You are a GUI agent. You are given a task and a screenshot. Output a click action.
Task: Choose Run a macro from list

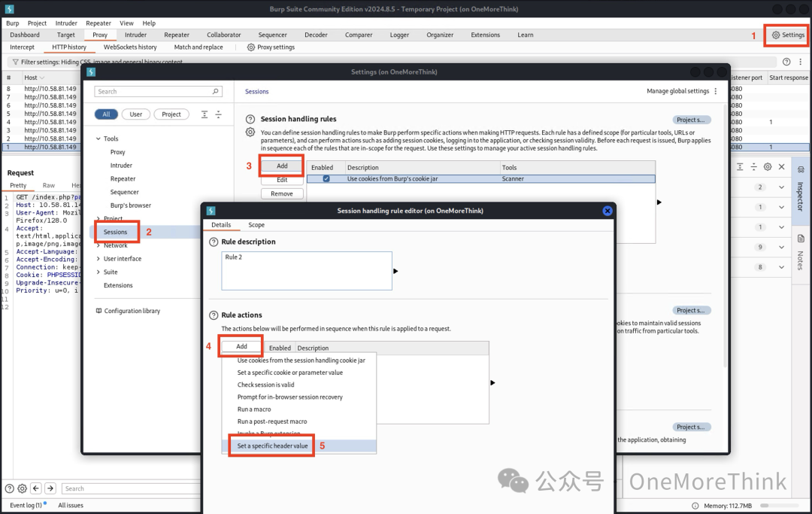[254, 409]
